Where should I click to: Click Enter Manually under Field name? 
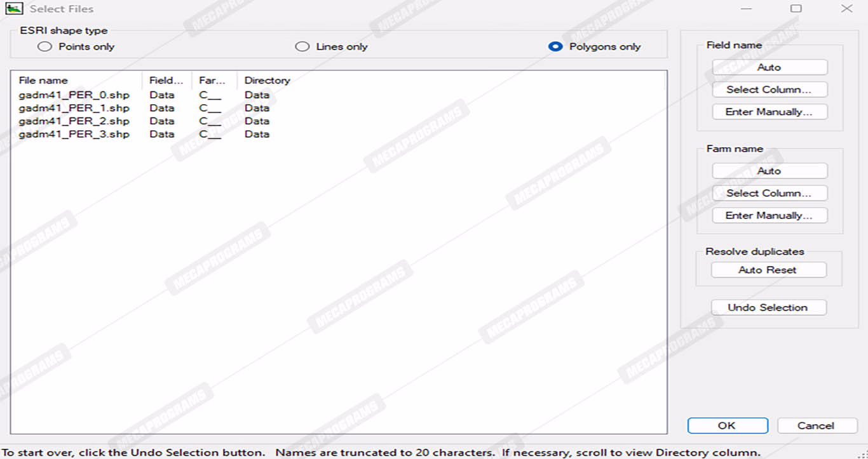point(770,112)
